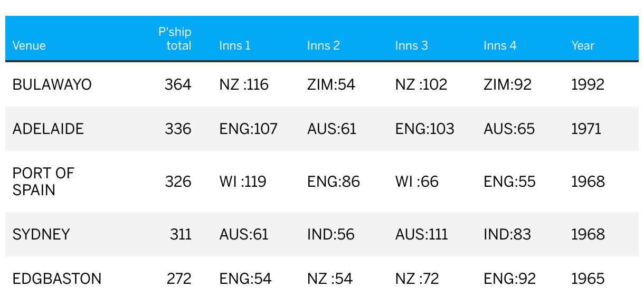The image size is (644, 306).
Task: Click the Inns 4 column header
Action: point(499,45)
